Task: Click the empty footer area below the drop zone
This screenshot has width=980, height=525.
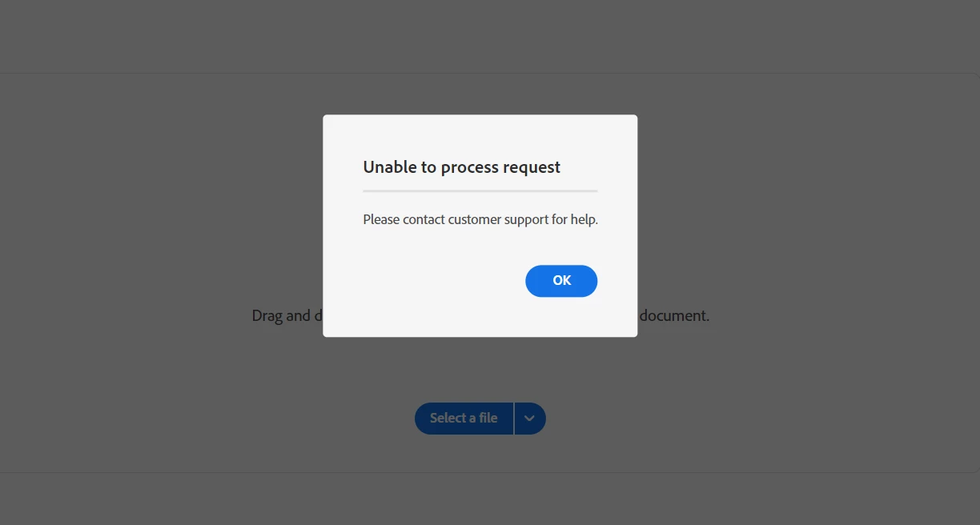Action: point(490,499)
